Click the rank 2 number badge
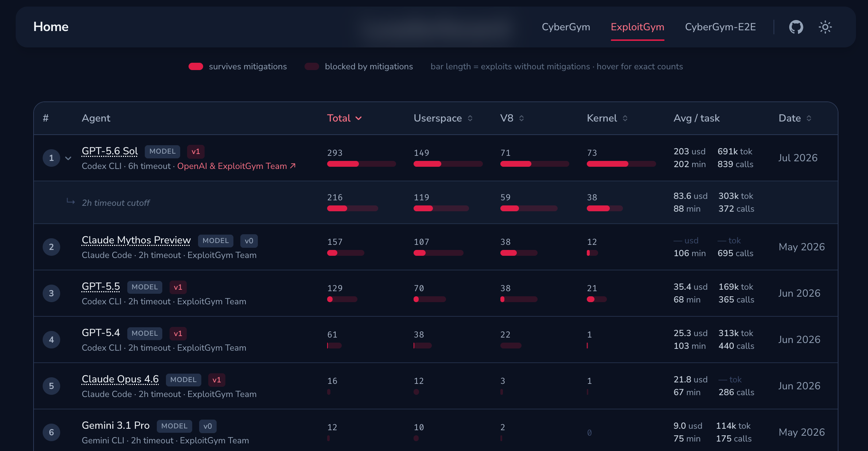The width and height of the screenshot is (868, 451). tap(51, 247)
